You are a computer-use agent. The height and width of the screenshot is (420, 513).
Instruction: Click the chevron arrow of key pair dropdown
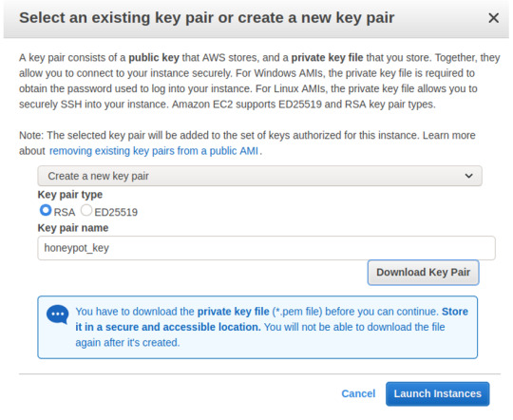(468, 176)
